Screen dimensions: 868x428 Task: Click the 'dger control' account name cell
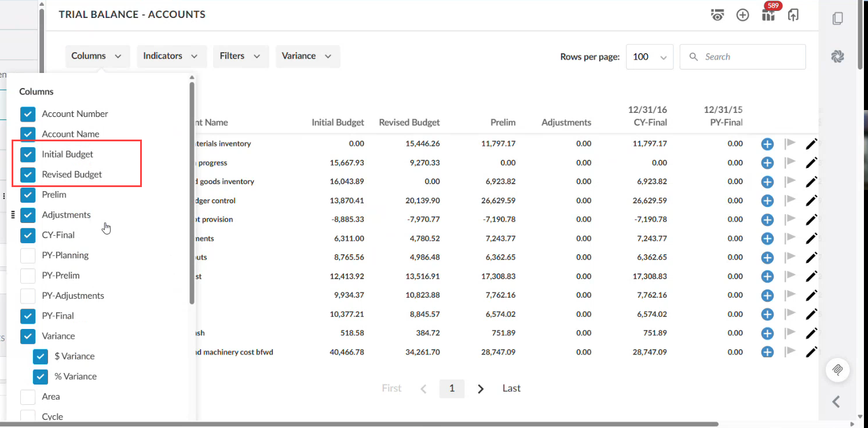(215, 200)
